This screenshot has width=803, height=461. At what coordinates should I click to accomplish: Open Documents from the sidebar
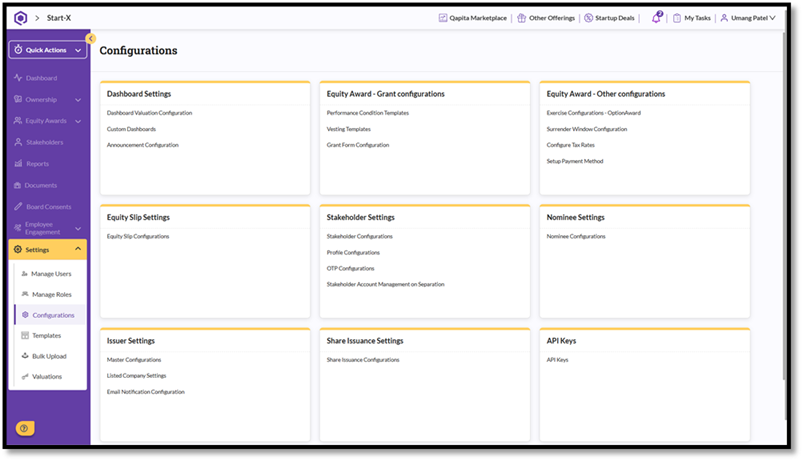point(40,185)
